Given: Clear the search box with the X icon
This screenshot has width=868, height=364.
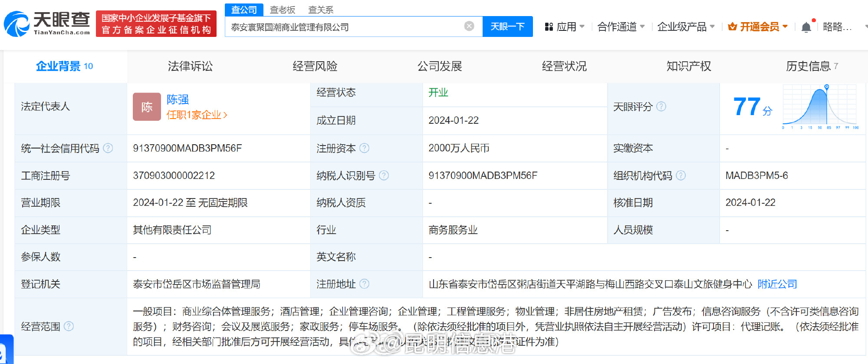Looking at the screenshot, I should pos(469,26).
